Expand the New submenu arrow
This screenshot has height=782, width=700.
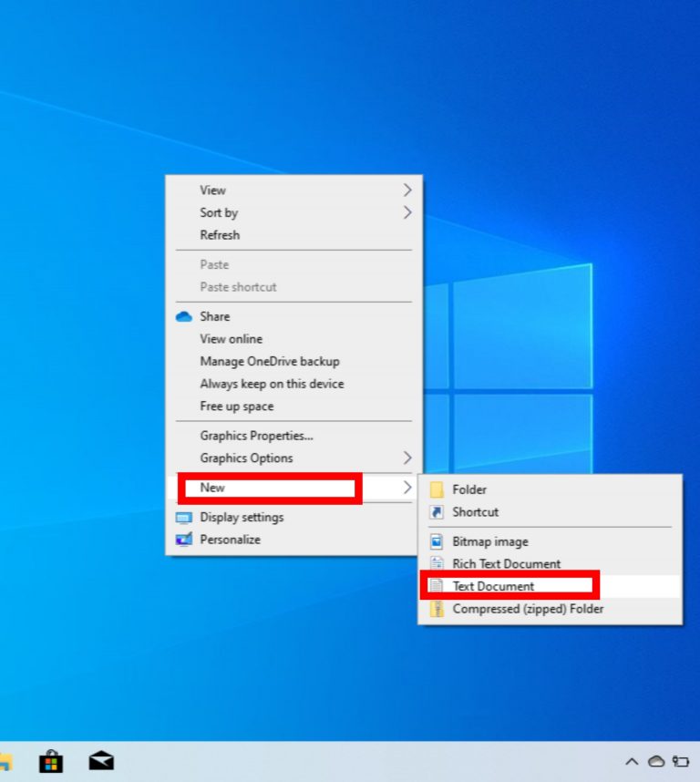pos(407,488)
